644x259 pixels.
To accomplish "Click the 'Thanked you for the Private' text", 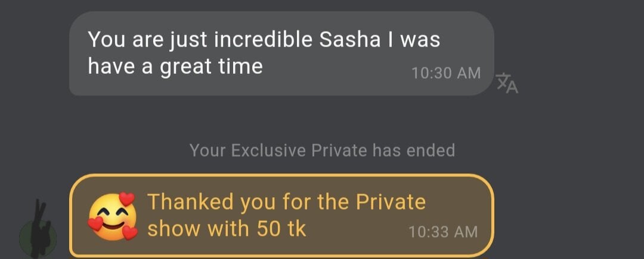I will pyautogui.click(x=286, y=202).
